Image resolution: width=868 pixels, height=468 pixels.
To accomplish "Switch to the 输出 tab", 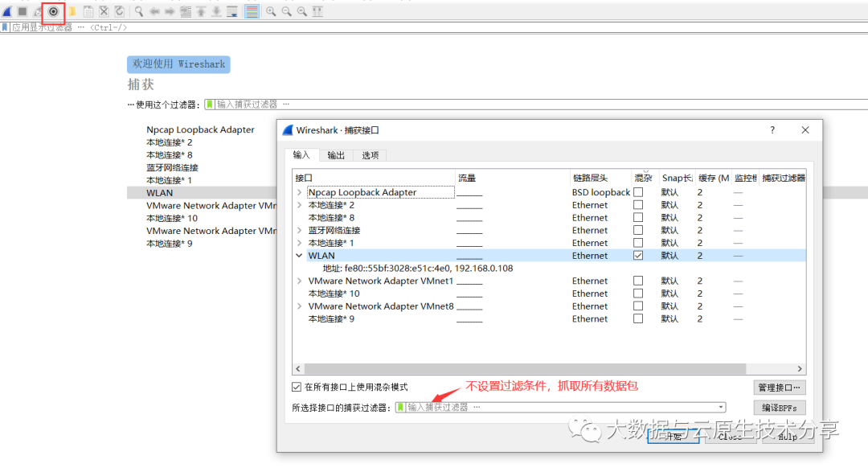I will [x=336, y=156].
